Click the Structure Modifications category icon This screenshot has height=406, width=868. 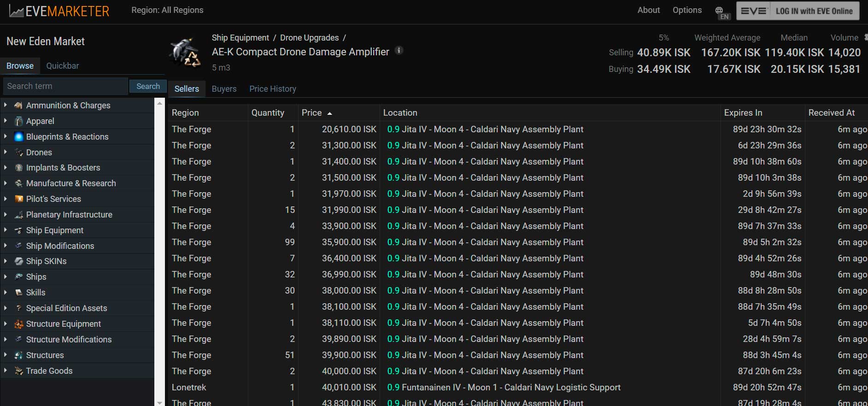(x=18, y=340)
